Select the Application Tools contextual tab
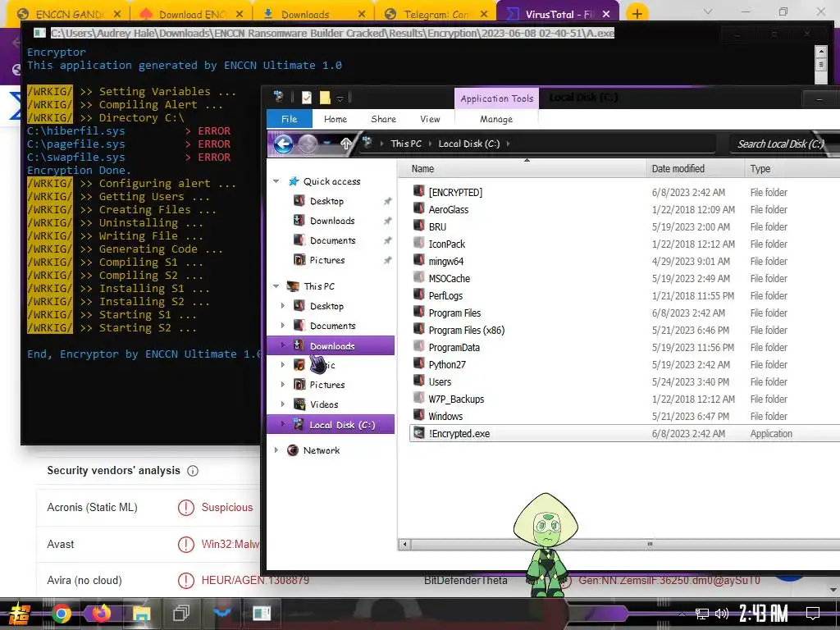The width and height of the screenshot is (840, 630). tap(496, 98)
